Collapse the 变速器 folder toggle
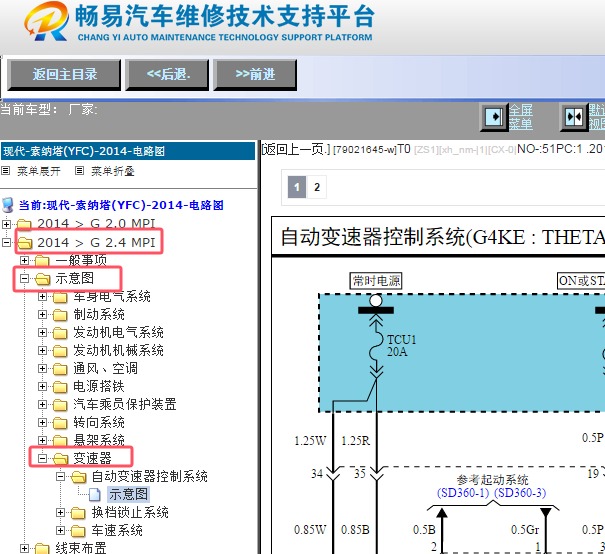Screen dimensions: 605x554 coord(42,458)
